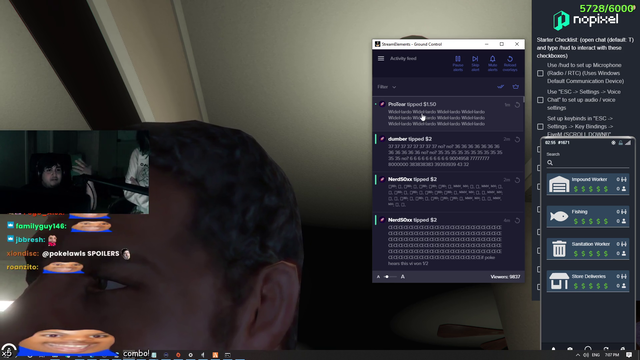Replay the dumber $2 tip alert
Viewport: 640px width, 360px height.
click(517, 140)
